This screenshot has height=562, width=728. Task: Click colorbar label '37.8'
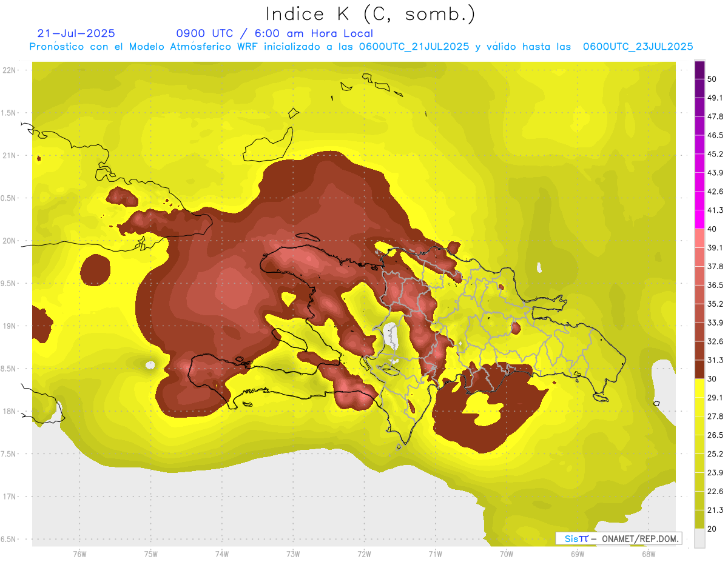[715, 267]
